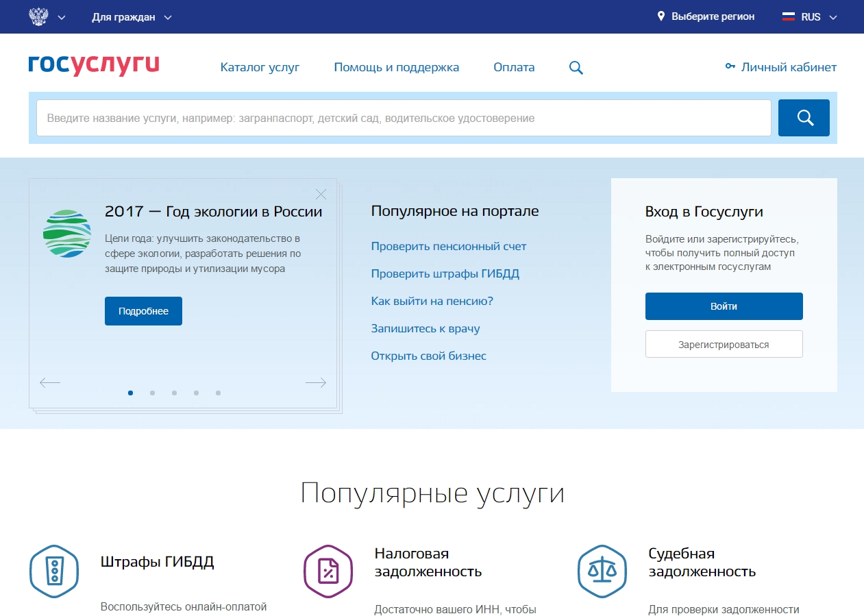The image size is (864, 616).
Task: Open the Судебная задолженность service title
Action: 702,563
